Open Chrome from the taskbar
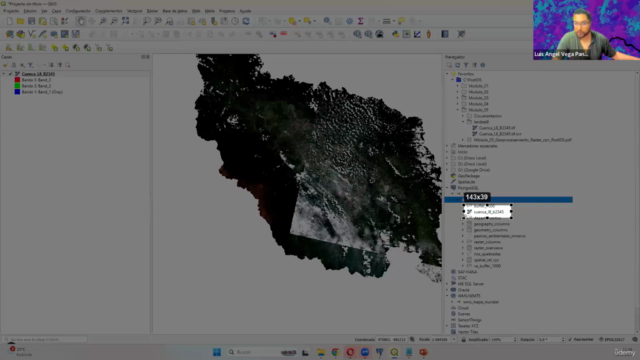Screen dimensions: 640x360 [x=335, y=352]
